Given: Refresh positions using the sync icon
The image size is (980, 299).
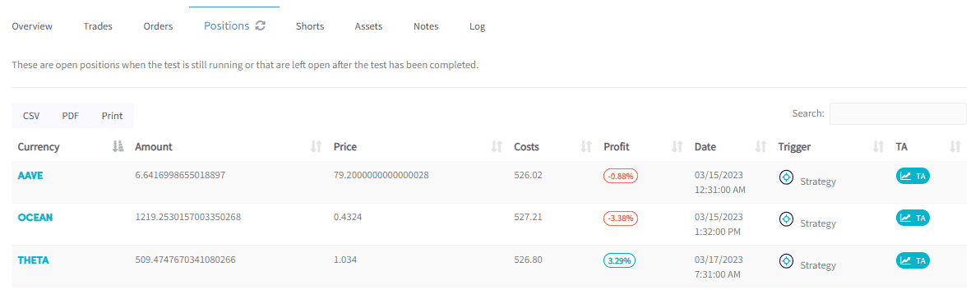Looking at the screenshot, I should point(261,25).
